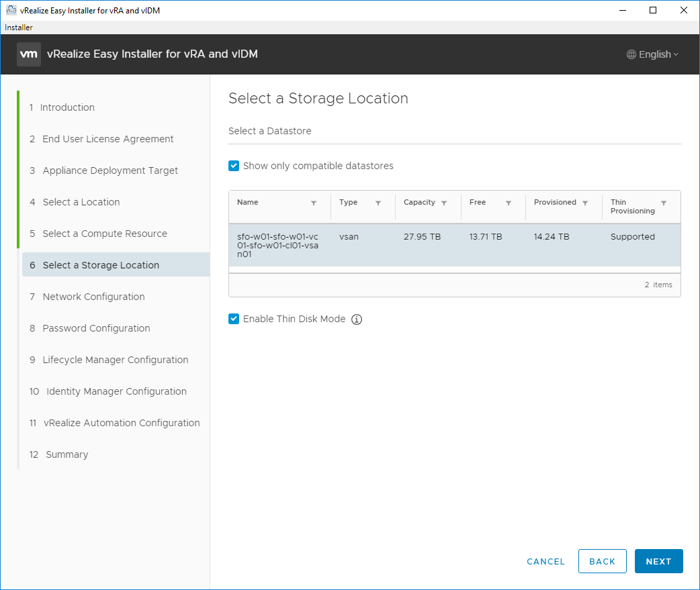Open the filter for Type column
Image resolution: width=700 pixels, height=590 pixels.
click(378, 203)
